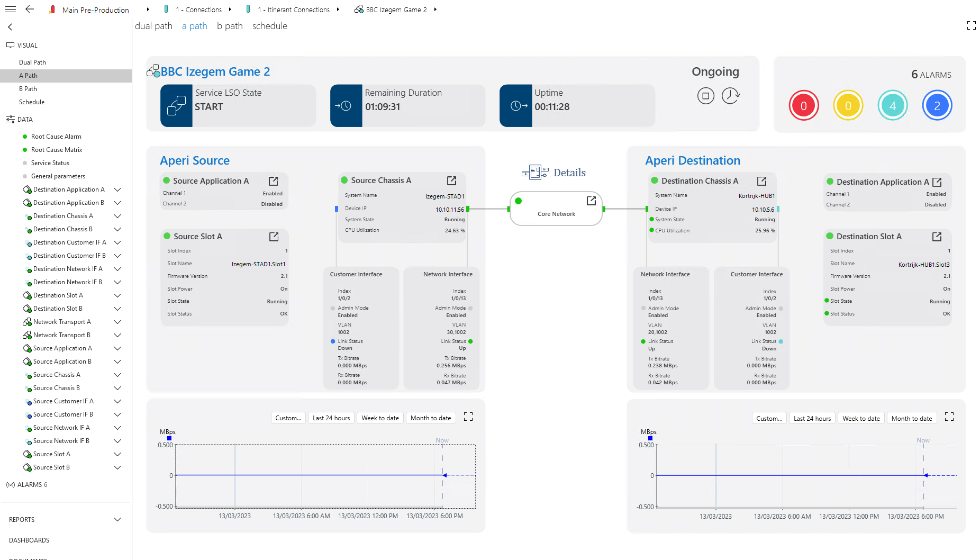Open Source Application A popout icon
Screen dimensions: 980x560
click(x=273, y=181)
